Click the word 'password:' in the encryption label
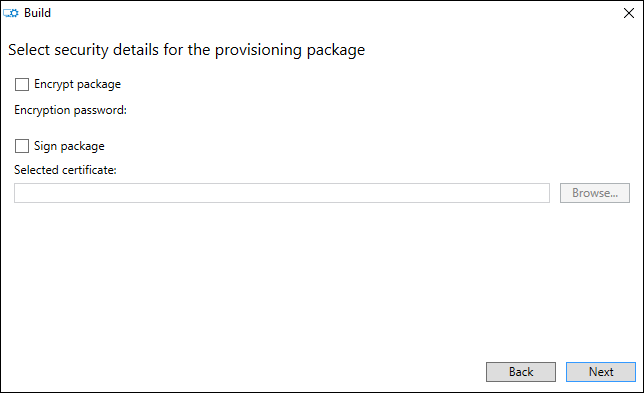 point(100,110)
